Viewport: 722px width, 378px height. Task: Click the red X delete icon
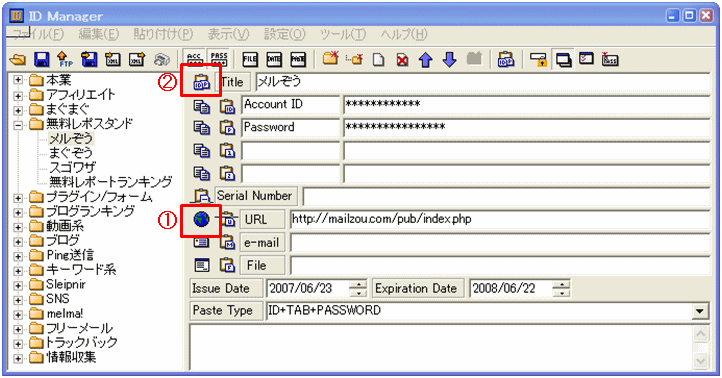[x=402, y=60]
